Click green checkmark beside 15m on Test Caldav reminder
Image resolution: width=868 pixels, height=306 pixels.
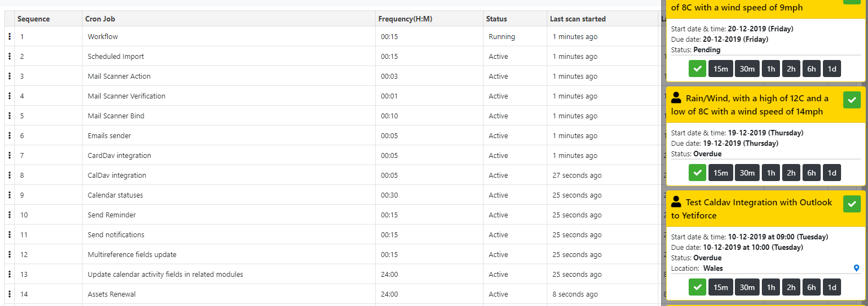point(697,287)
